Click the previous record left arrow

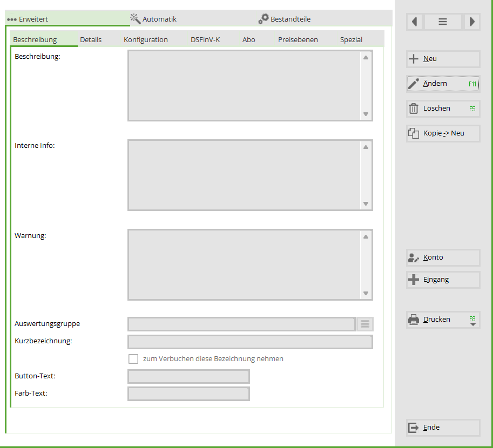click(414, 22)
